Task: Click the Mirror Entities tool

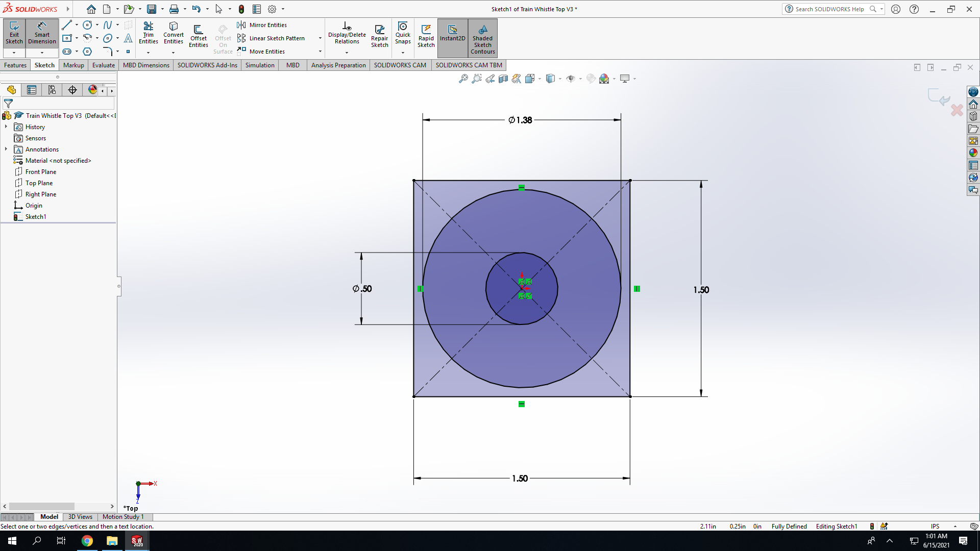Action: 262,25
